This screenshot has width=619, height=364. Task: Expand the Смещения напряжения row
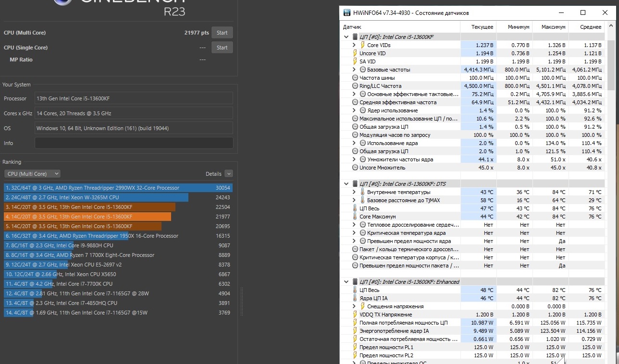tap(354, 306)
